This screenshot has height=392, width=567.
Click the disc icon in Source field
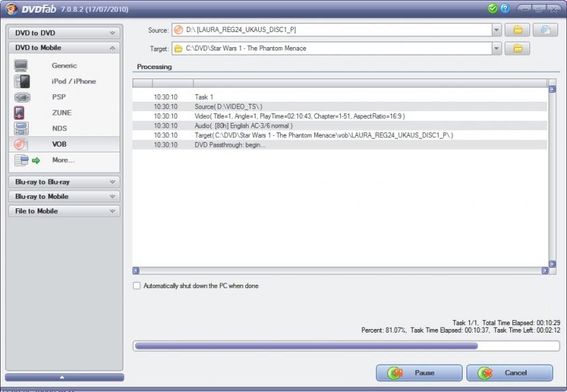(x=178, y=29)
